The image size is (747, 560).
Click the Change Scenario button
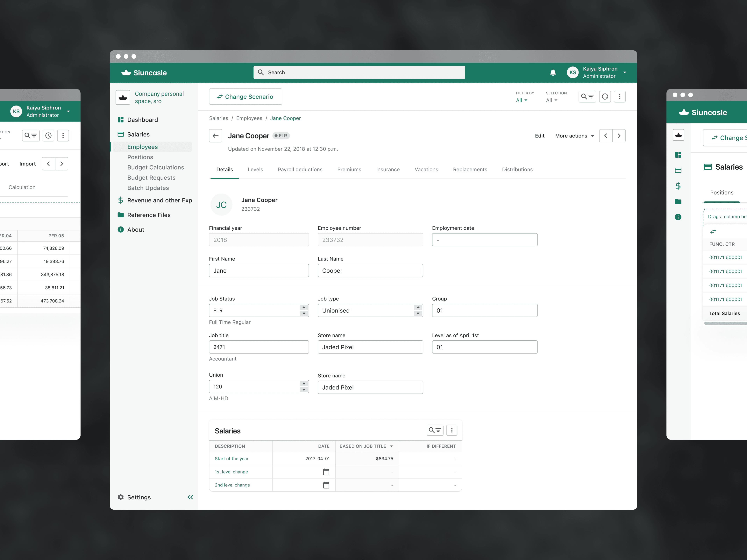click(x=245, y=96)
